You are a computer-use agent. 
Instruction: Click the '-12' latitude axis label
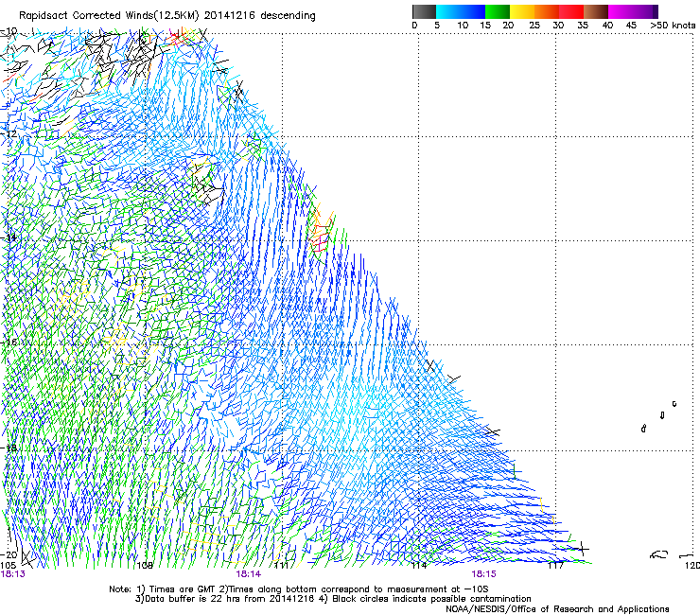coord(9,133)
